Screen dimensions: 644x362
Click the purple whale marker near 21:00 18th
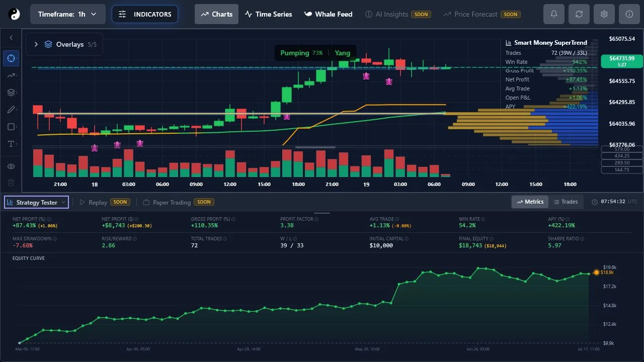click(x=95, y=148)
